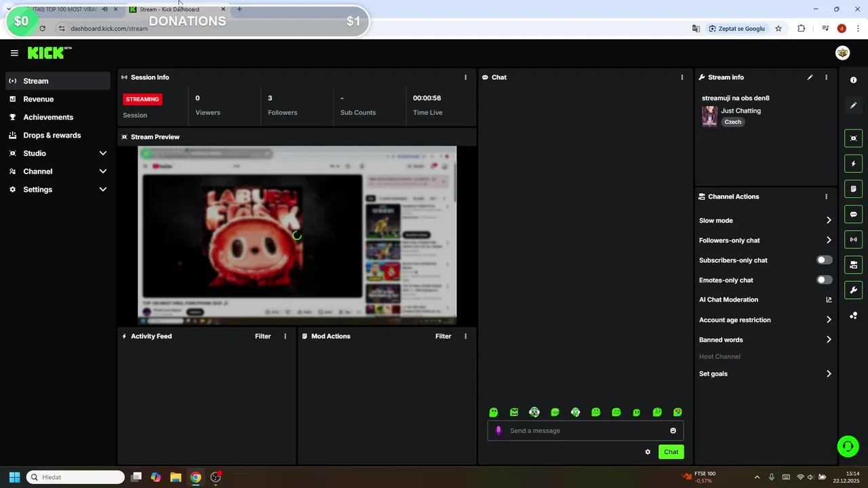Open emoji picker in chat message box
This screenshot has width=868, height=488.
click(673, 430)
